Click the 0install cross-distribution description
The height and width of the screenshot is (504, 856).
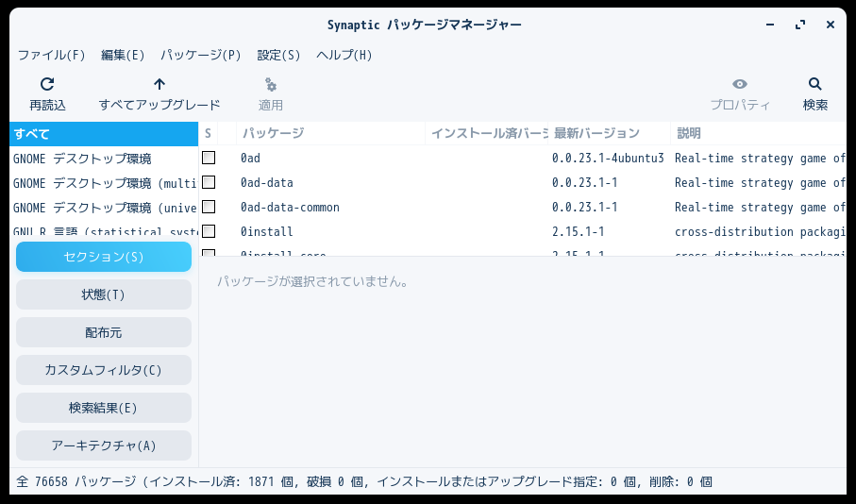[760, 232]
